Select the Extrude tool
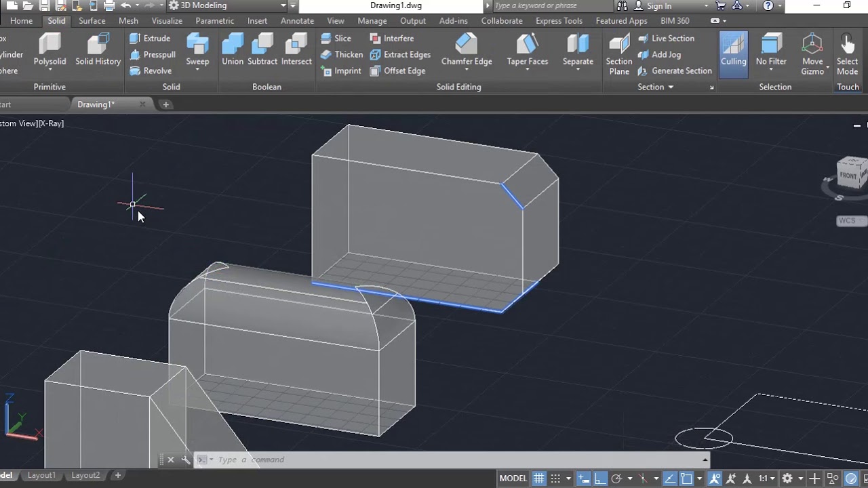This screenshot has width=868, height=488. point(150,39)
